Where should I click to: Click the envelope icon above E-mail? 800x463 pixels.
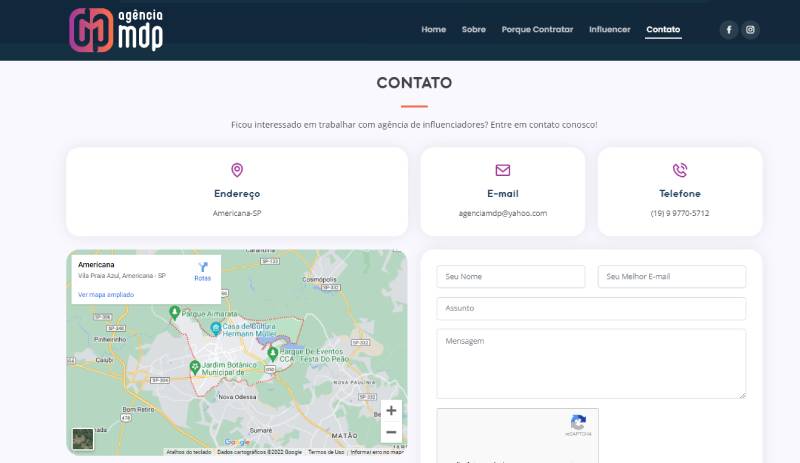coord(503,170)
